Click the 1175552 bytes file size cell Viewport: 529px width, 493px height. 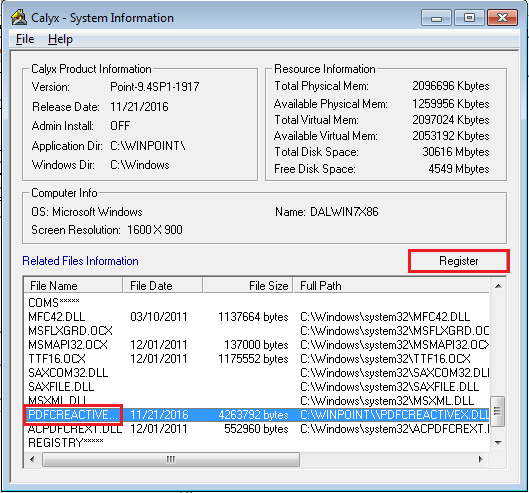tap(253, 359)
